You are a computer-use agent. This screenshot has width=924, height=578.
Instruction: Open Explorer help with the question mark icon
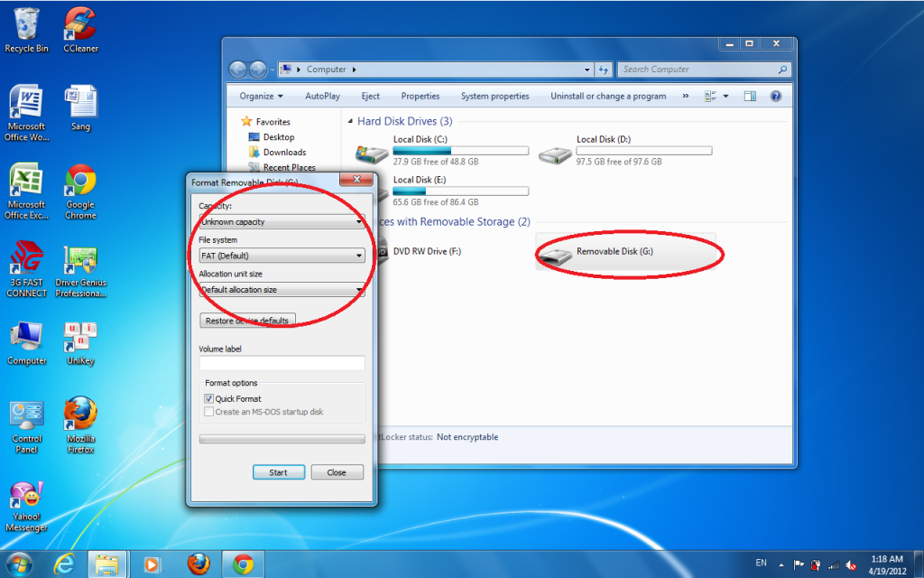click(774, 96)
